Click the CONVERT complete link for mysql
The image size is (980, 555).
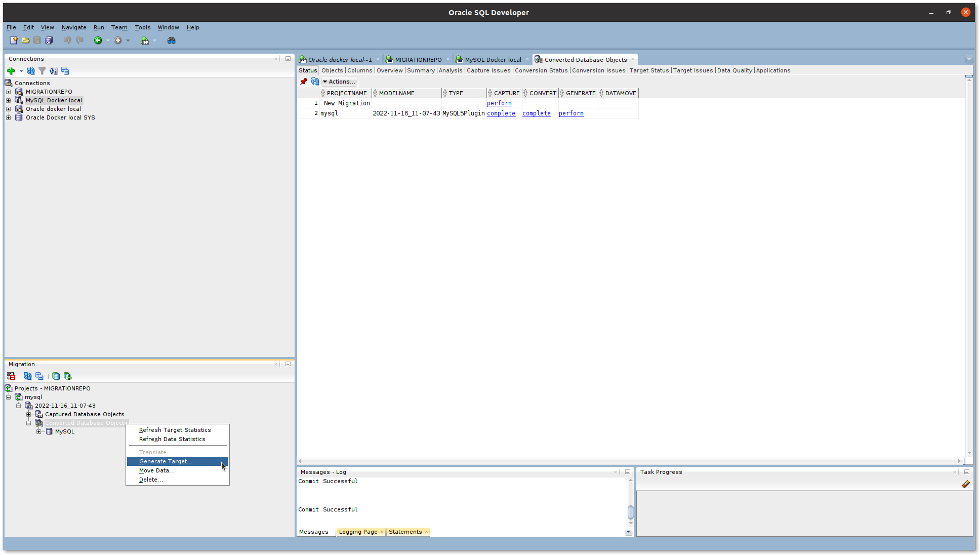[536, 113]
